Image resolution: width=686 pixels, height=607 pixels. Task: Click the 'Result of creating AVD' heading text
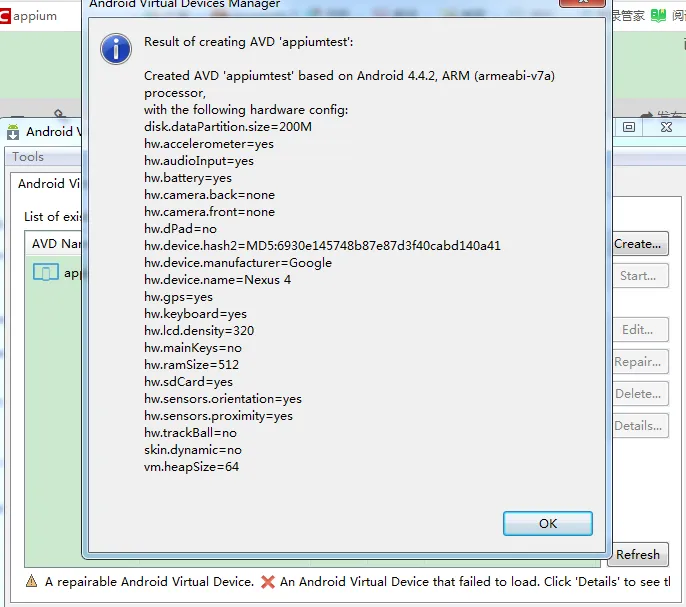pos(248,42)
